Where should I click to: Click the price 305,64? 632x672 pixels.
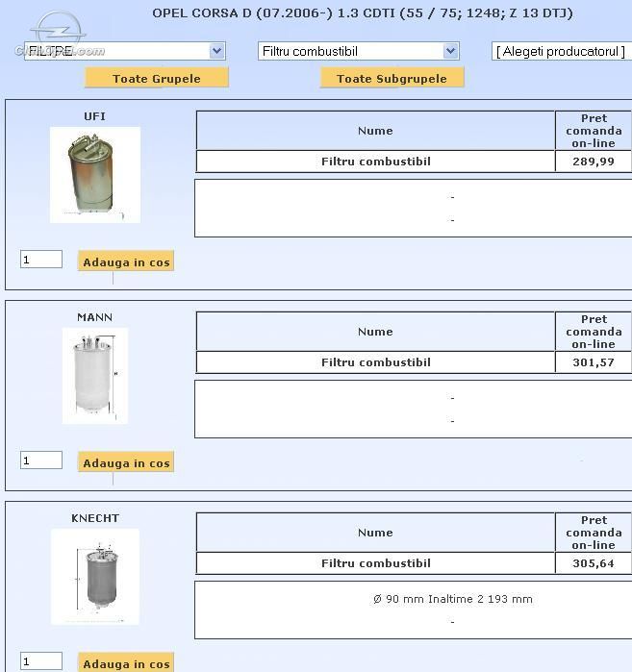coord(594,563)
